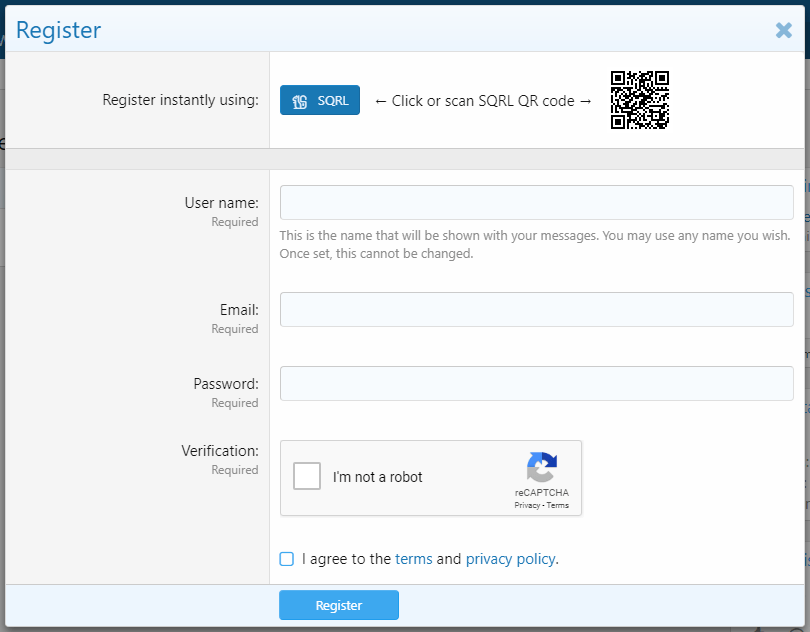Focus the Email input field
Viewport: 810px width, 632px height.
(536, 310)
